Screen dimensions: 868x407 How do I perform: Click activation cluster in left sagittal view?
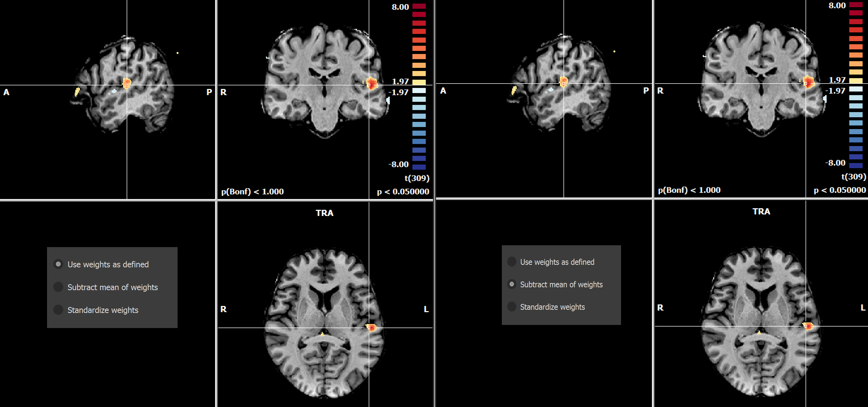click(x=127, y=83)
